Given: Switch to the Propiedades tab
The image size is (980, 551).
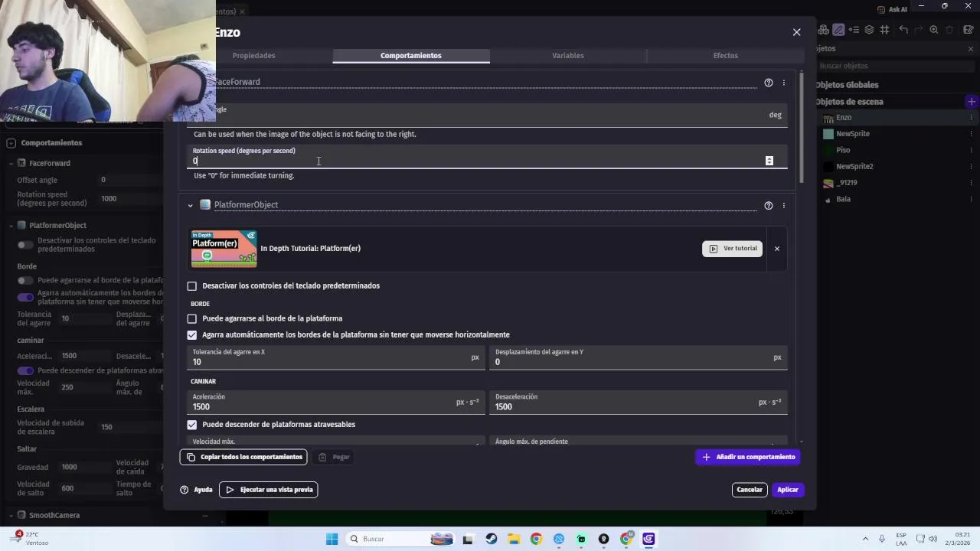Looking at the screenshot, I should point(253,56).
